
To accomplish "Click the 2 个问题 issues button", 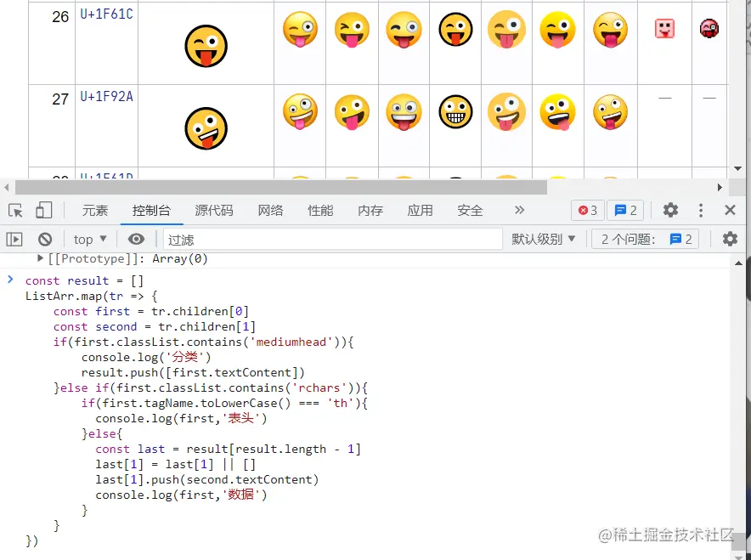I will [x=645, y=239].
